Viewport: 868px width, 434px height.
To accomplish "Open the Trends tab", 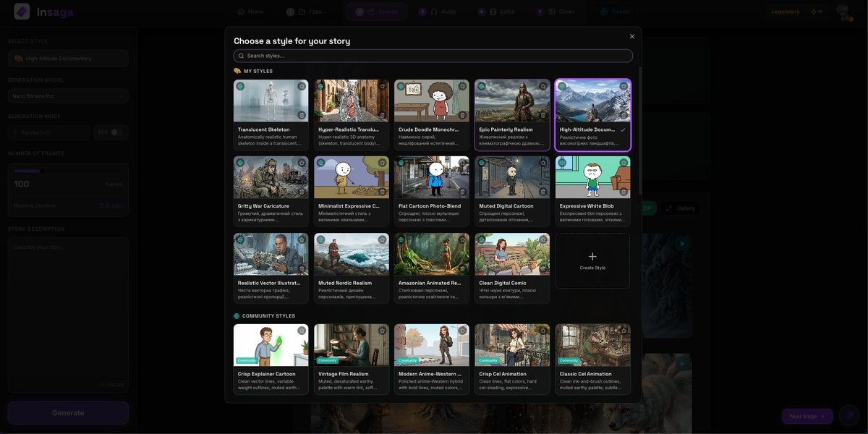I will pos(615,12).
